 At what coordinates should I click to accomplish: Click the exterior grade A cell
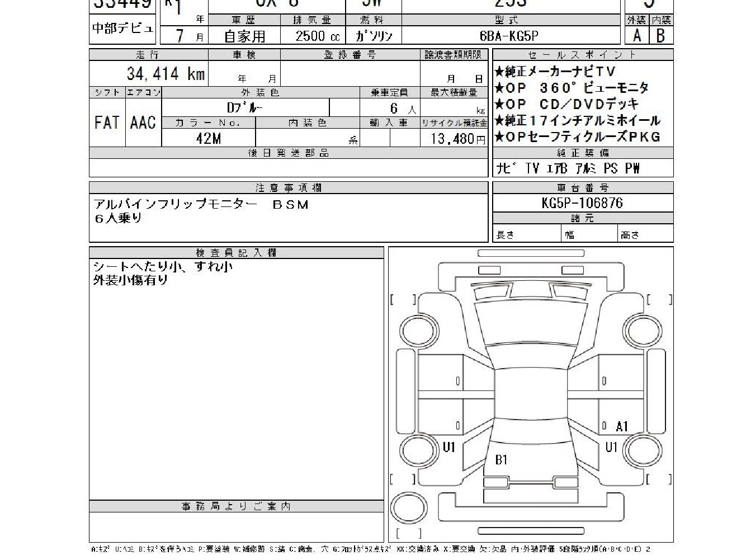click(x=637, y=36)
